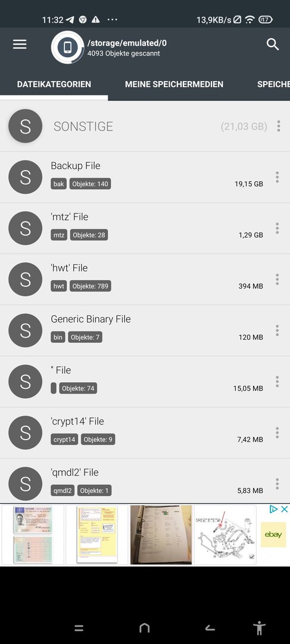Tap the accessibility figure icon
The width and height of the screenshot is (290, 644).
(x=259, y=627)
